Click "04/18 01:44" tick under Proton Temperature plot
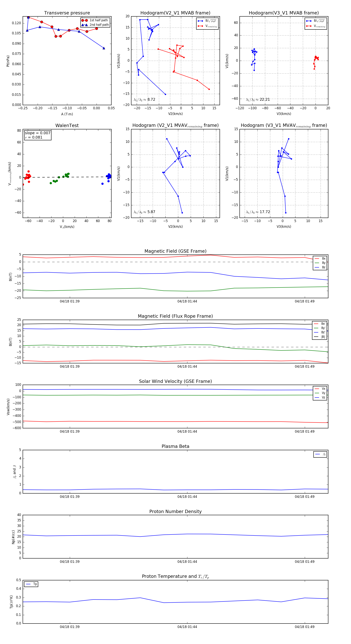The height and width of the screenshot is (644, 351). pyautogui.click(x=187, y=627)
